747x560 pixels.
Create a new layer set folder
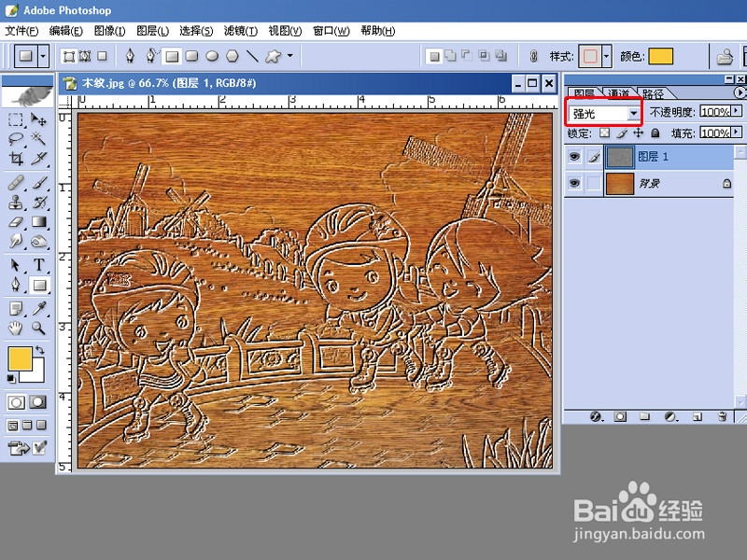tap(644, 416)
